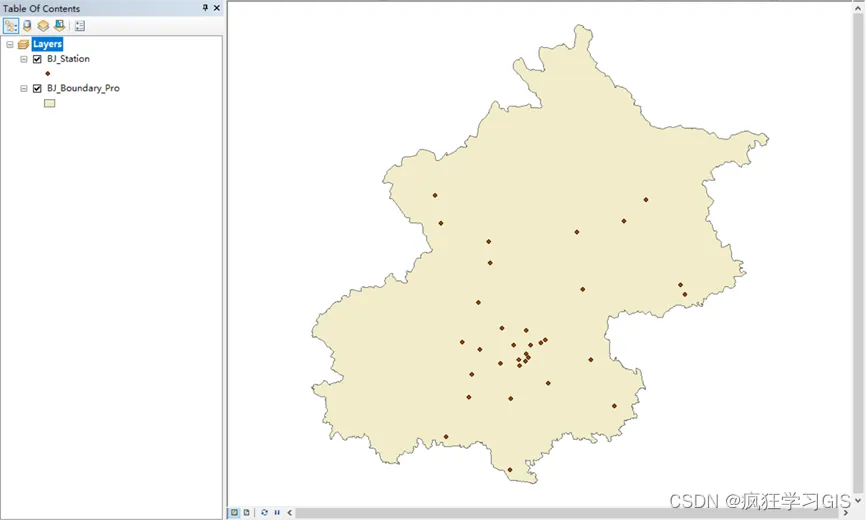Open BJ_Boundary_Pro fill symbol swatch
Viewport: 866px width, 520px height.
coord(50,103)
